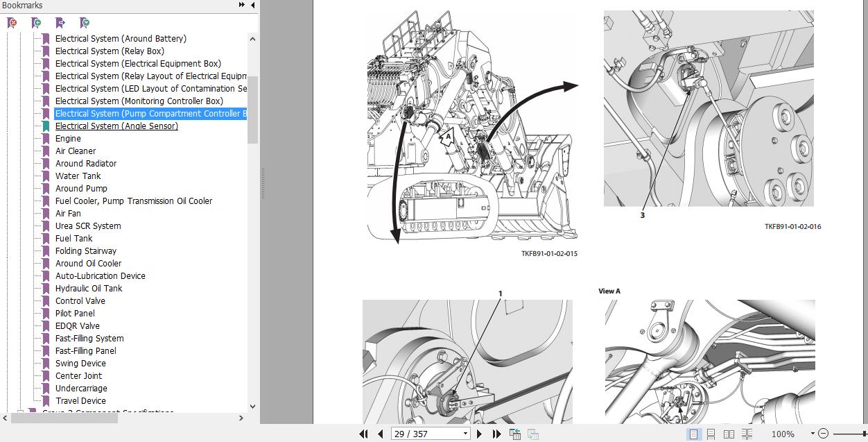Open the page number dropdown

(x=465, y=434)
